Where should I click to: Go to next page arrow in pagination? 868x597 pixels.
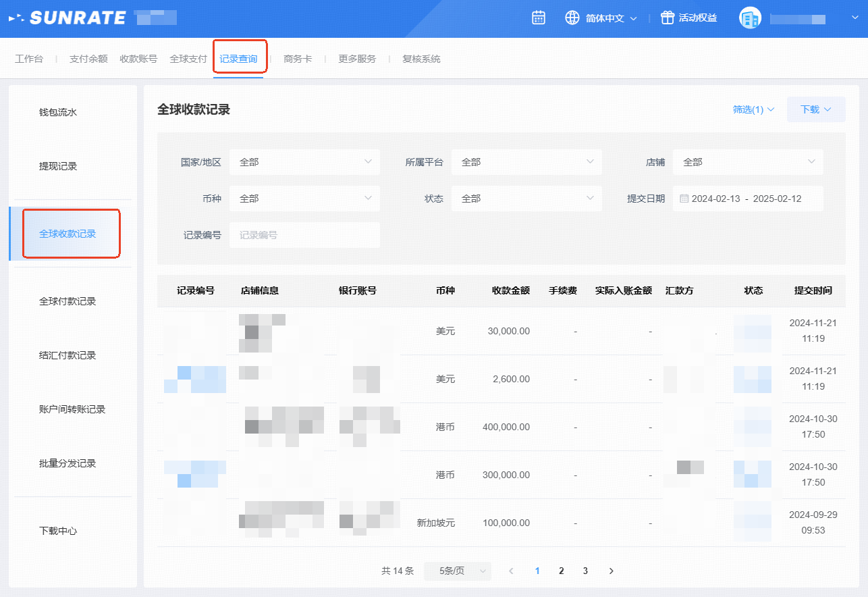coord(612,571)
